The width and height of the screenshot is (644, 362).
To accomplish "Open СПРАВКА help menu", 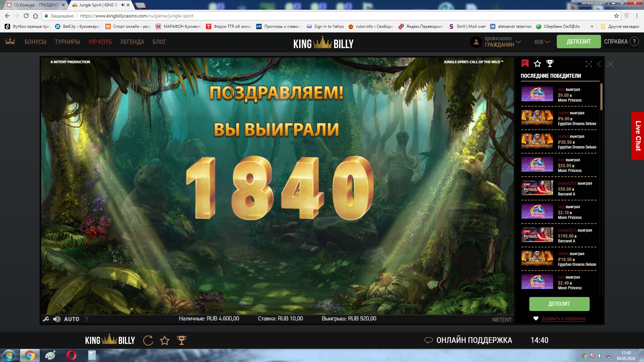I will (x=621, y=42).
